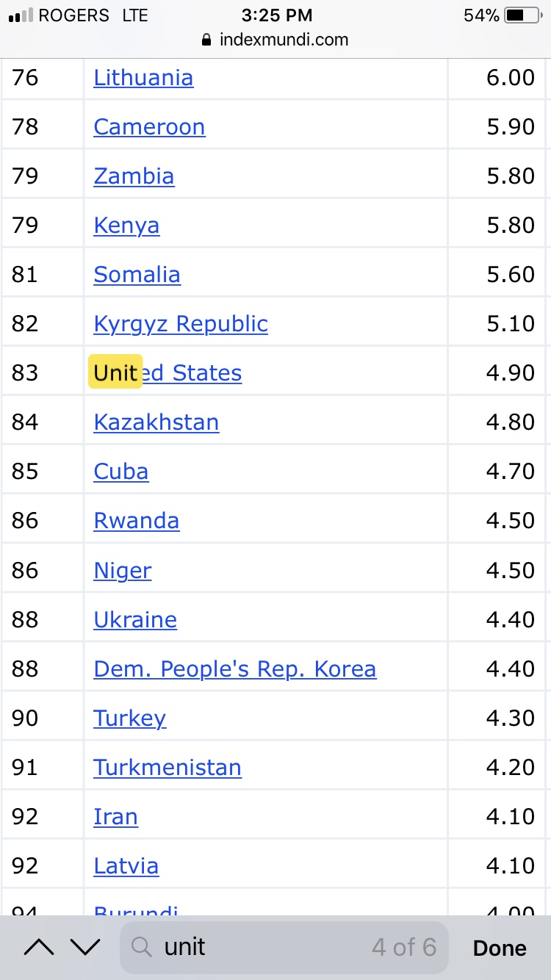
Task: Follow the Cuba link
Action: [121, 472]
